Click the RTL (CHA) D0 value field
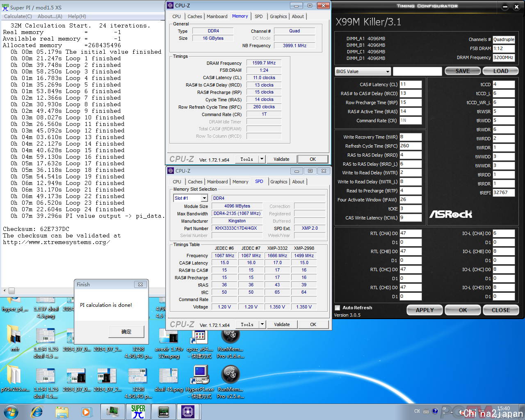 411,233
